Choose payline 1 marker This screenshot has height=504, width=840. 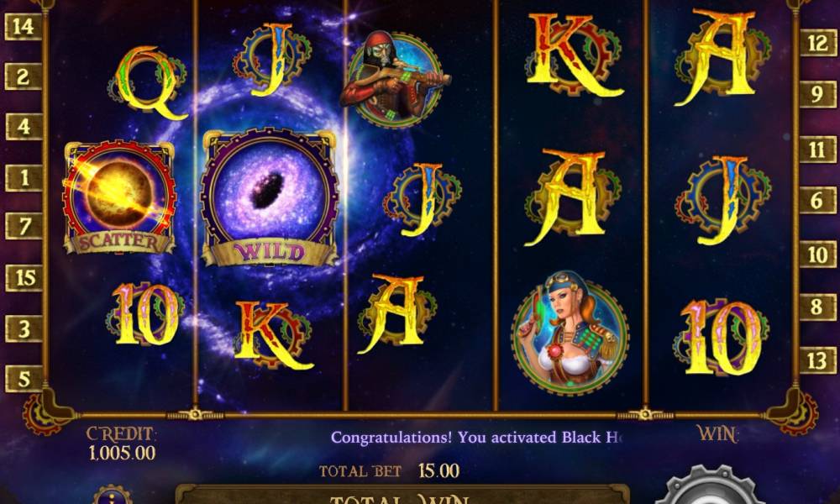24,177
